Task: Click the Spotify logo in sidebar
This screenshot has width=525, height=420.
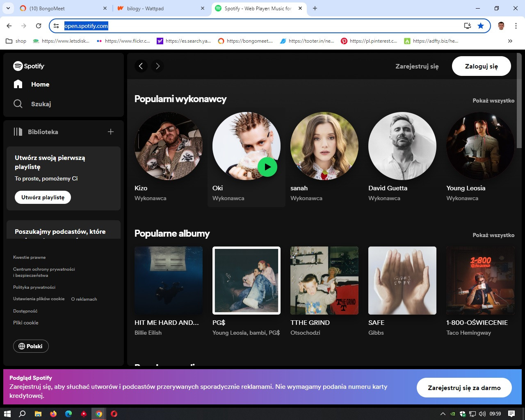Action: tap(29, 66)
